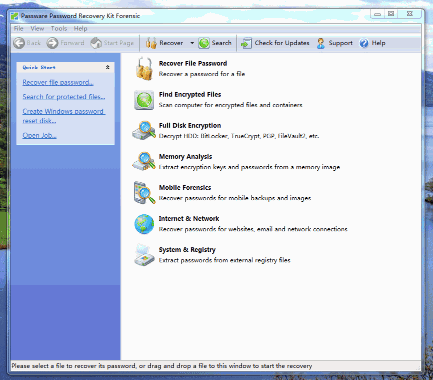433x380 pixels.
Task: Click the Memory Analysis magnifier icon
Action: click(x=144, y=161)
